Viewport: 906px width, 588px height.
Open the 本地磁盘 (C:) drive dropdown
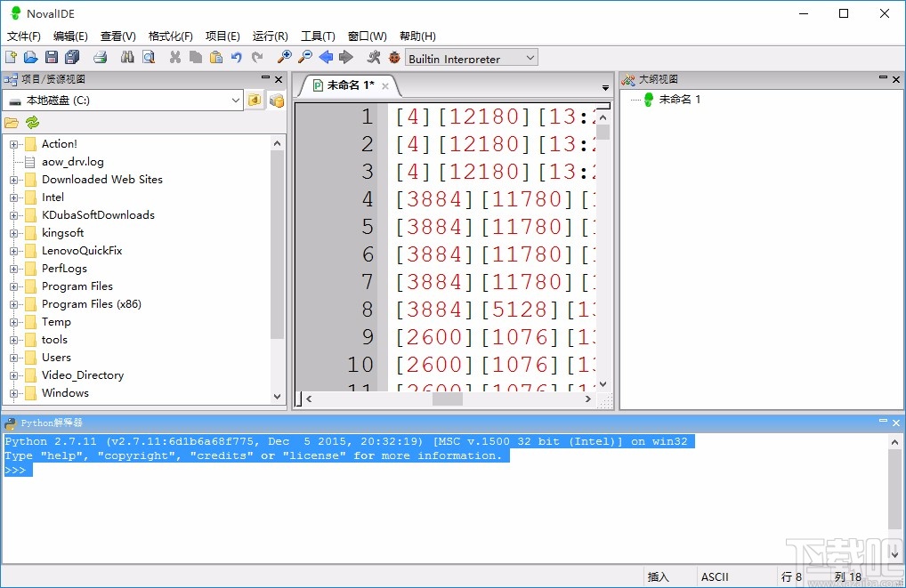point(123,100)
